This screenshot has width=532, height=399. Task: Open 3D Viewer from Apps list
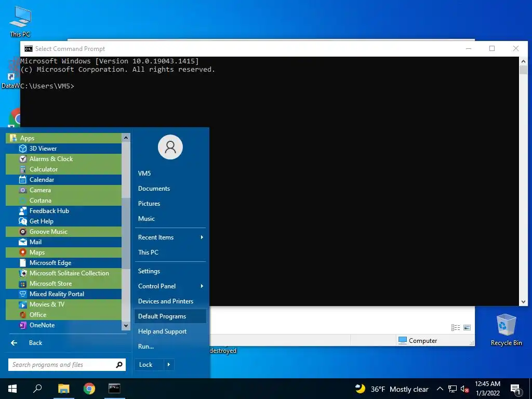click(63, 148)
